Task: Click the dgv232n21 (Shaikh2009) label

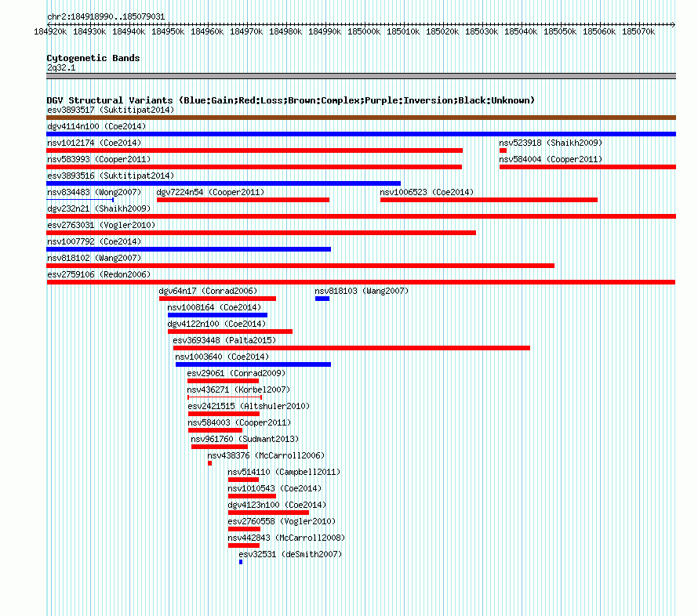Action: pos(99,208)
